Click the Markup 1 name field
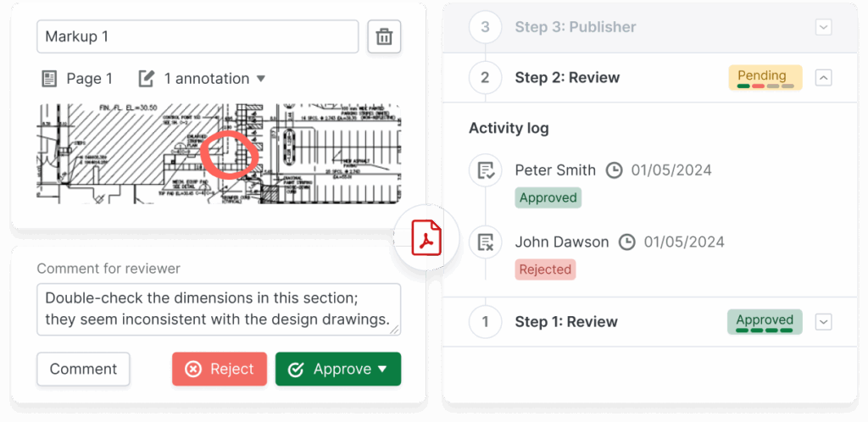The height and width of the screenshot is (422, 868). click(x=198, y=36)
